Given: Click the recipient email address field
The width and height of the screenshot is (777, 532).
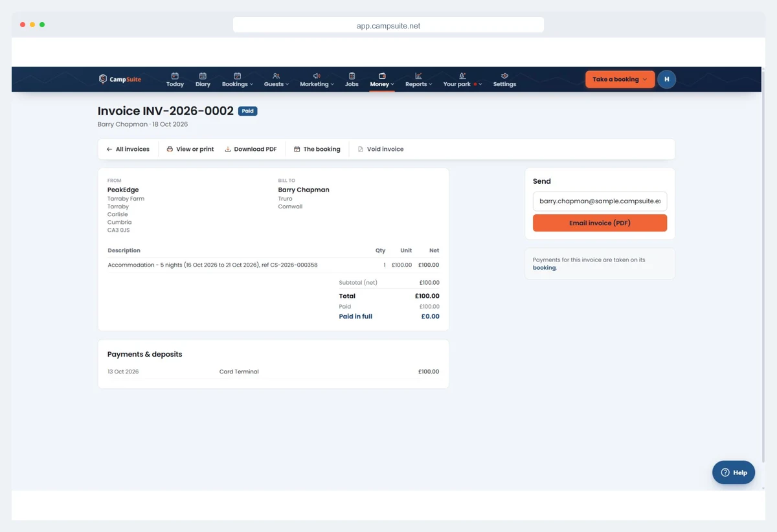Looking at the screenshot, I should pos(600,201).
